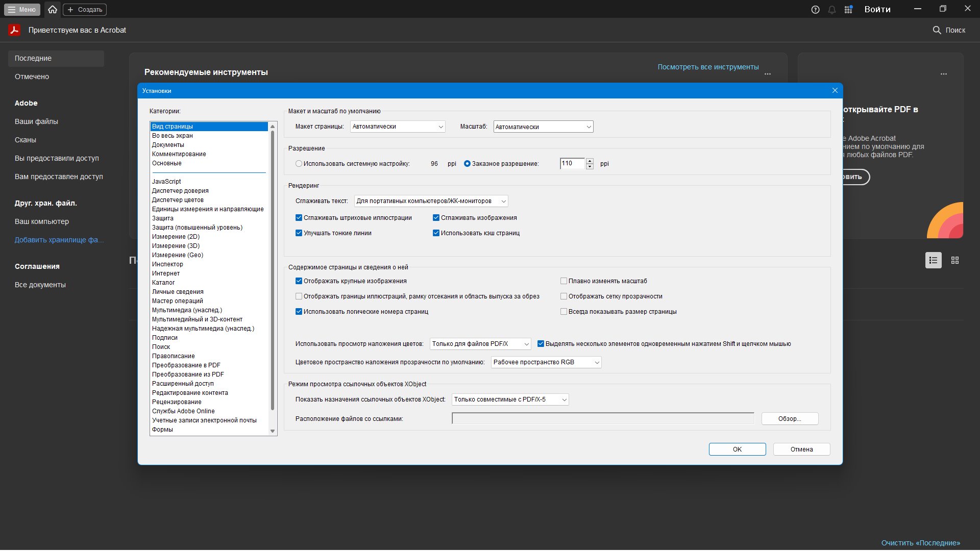
Task: Open the Поиск search icon
Action: click(x=938, y=30)
